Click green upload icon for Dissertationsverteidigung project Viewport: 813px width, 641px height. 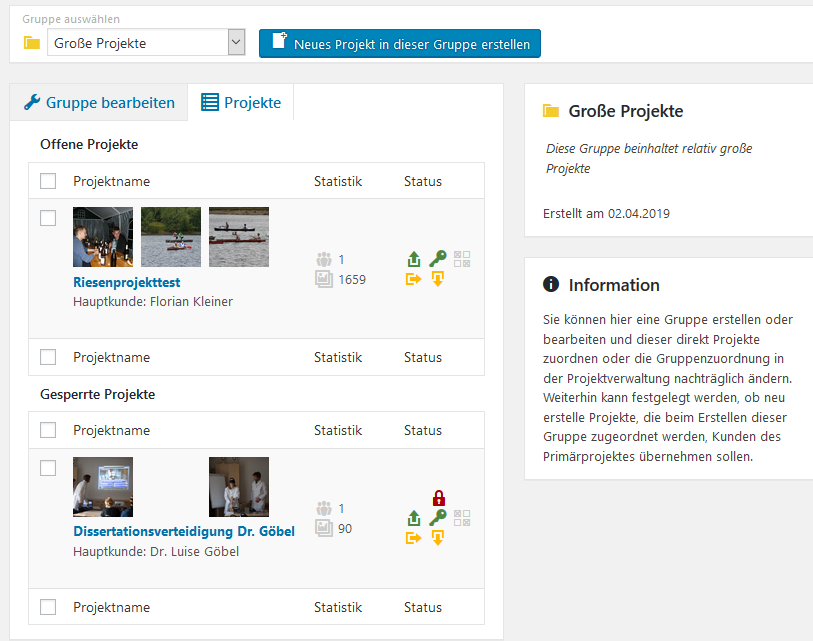coord(414,519)
